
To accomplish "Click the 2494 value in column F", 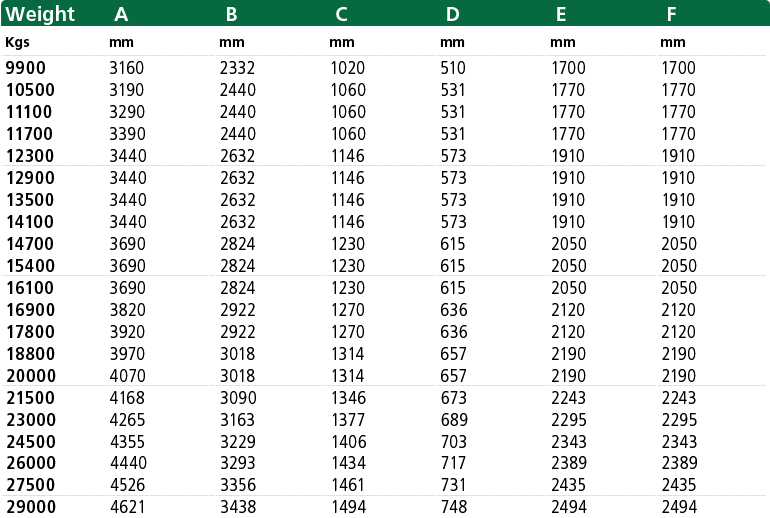I will (679, 507).
